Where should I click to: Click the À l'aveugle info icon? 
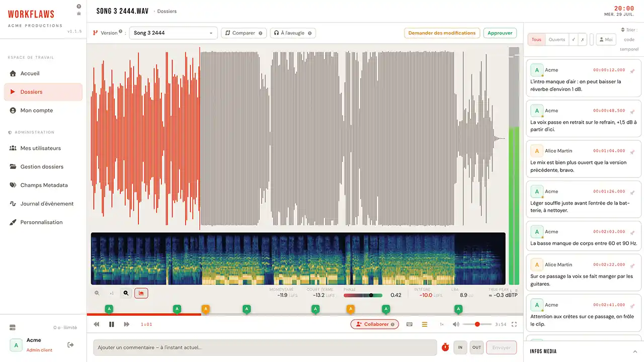(x=309, y=33)
